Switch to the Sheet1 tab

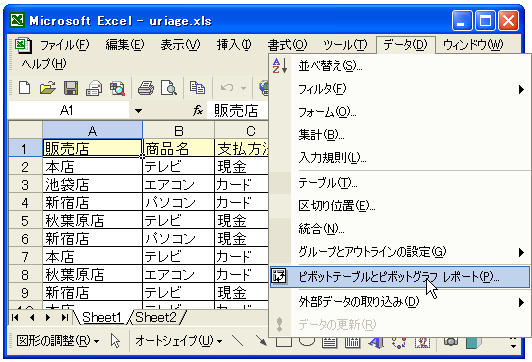tap(102, 318)
